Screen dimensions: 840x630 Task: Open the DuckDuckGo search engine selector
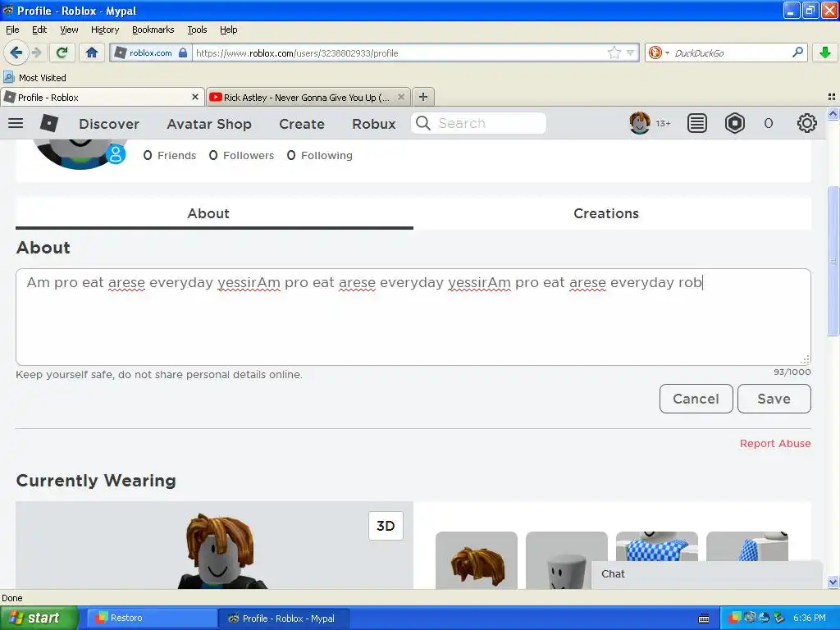(659, 52)
